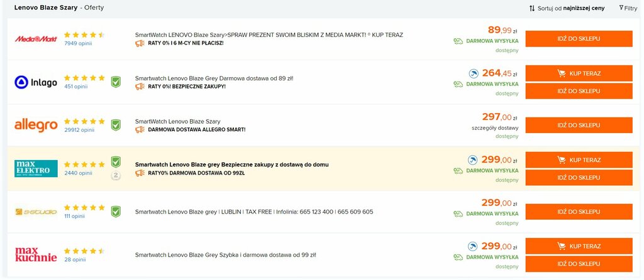Click the green trusted shield badge for allegro
The height and width of the screenshot is (280, 644).
tap(116, 125)
